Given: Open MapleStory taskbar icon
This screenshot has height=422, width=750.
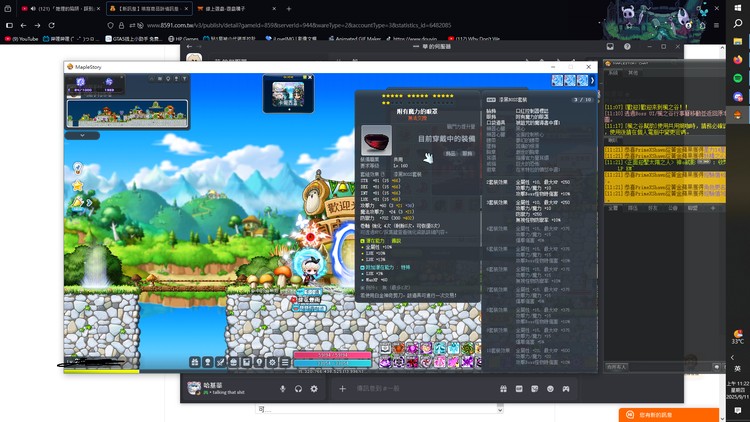Looking at the screenshot, I should [738, 115].
